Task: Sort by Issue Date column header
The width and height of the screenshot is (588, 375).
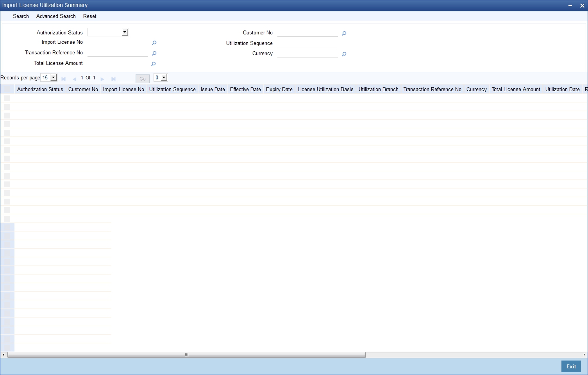Action: [213, 90]
